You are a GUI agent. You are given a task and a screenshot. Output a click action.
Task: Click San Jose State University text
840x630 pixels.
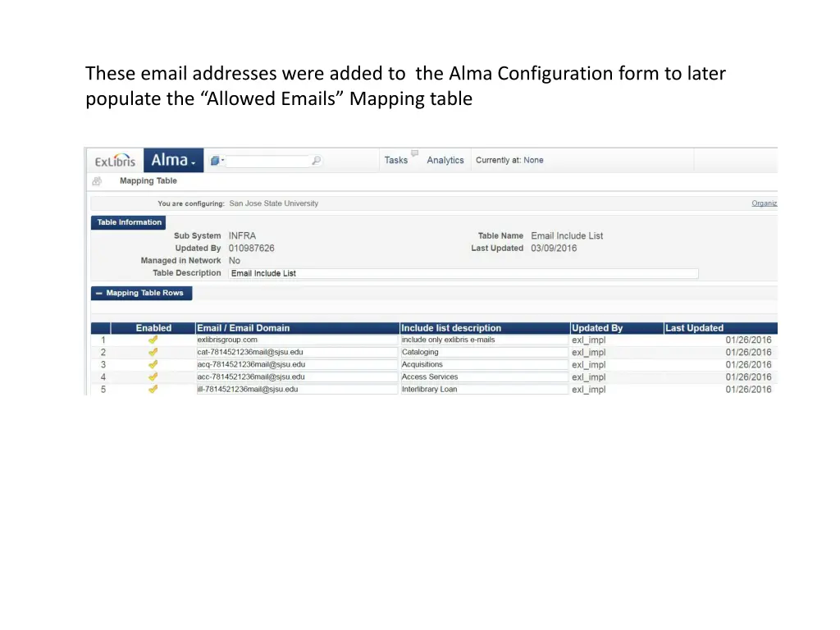274,203
